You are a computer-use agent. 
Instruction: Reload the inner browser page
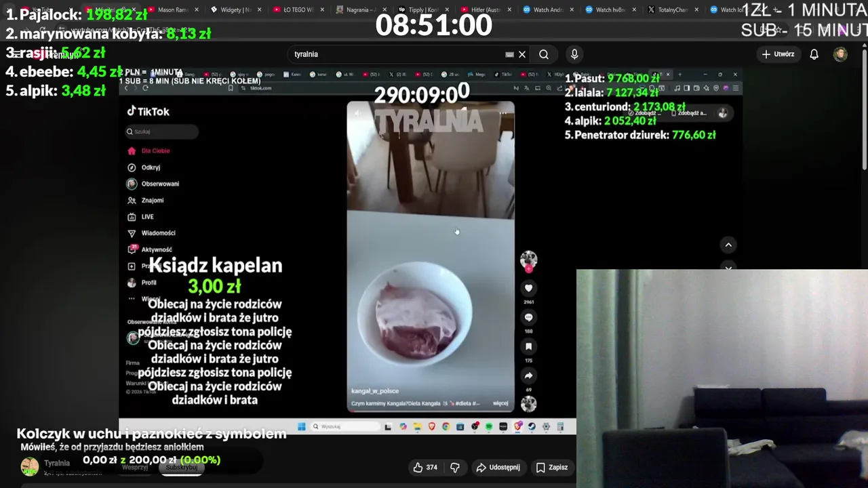pyautogui.click(x=145, y=88)
